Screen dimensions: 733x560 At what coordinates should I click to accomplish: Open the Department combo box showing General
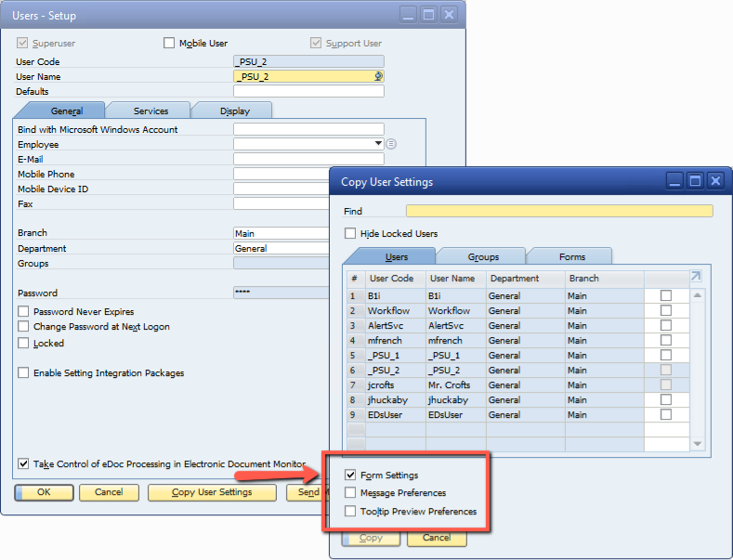click(281, 248)
